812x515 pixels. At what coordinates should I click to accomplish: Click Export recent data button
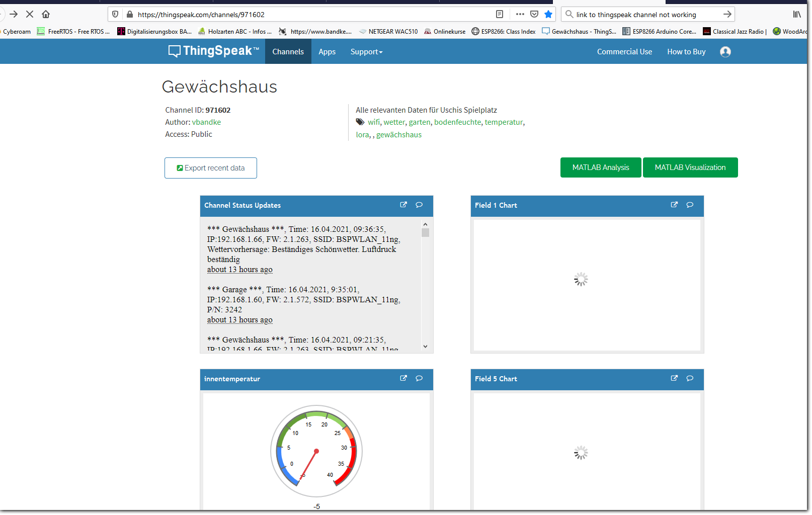pos(211,168)
